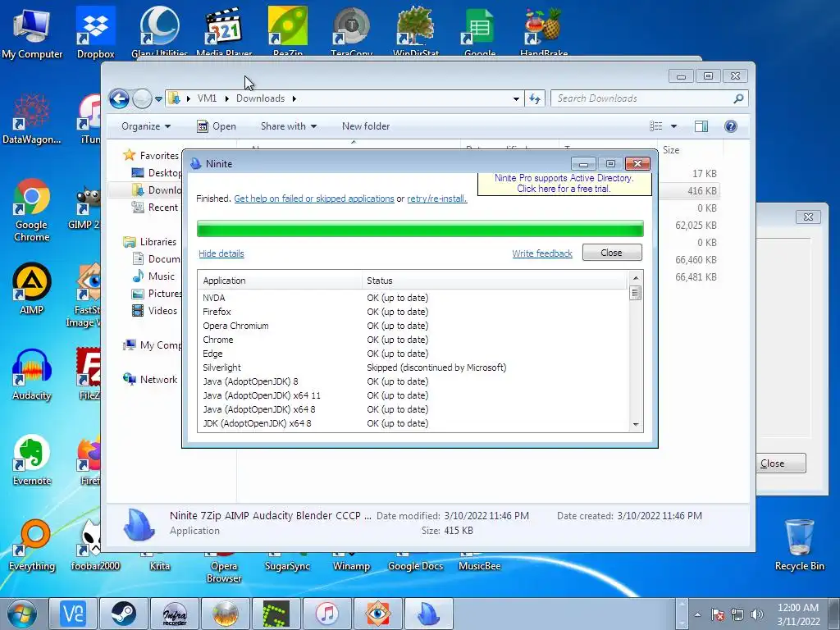Click the Application column header
This screenshot has height=630, width=840.
tap(281, 281)
